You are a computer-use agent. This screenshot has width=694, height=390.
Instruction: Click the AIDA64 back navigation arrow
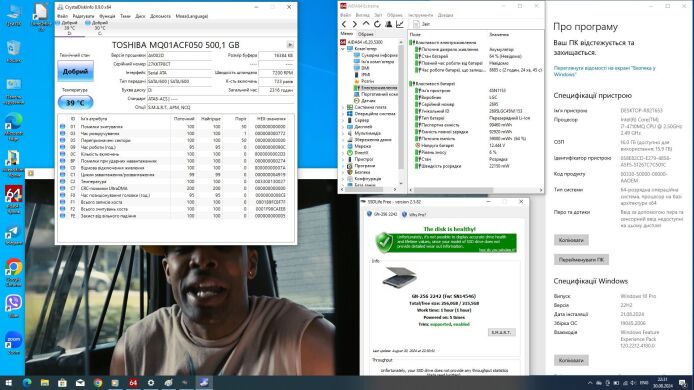click(344, 24)
